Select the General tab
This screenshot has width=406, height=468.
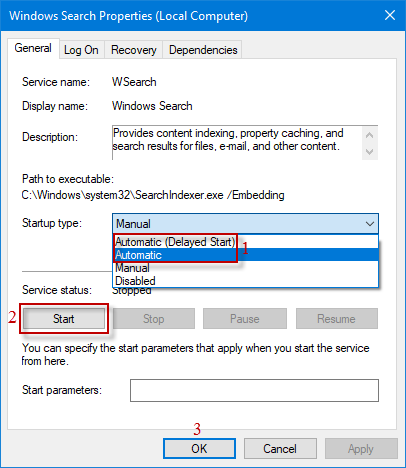33,48
